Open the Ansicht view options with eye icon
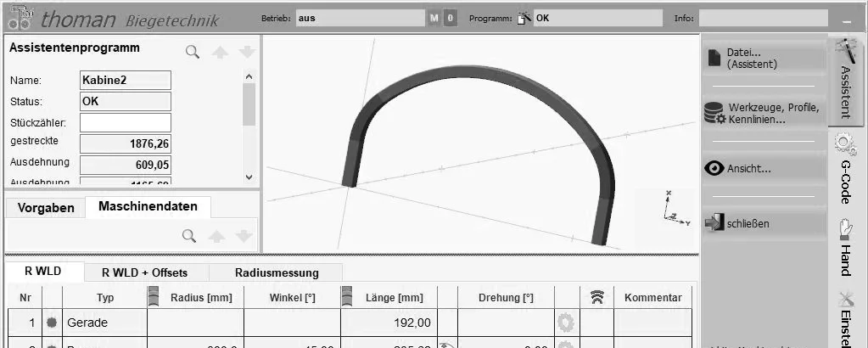Image resolution: width=868 pixels, height=348 pixels. [x=763, y=168]
